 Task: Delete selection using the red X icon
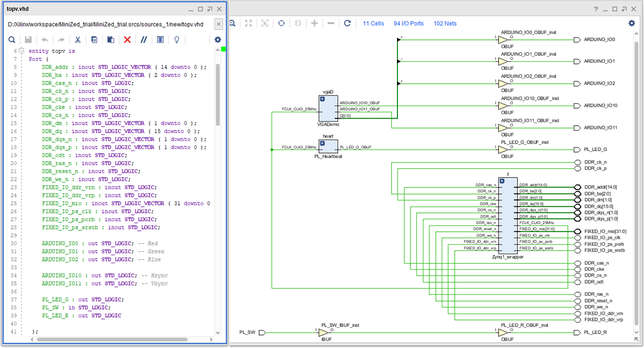(x=127, y=40)
